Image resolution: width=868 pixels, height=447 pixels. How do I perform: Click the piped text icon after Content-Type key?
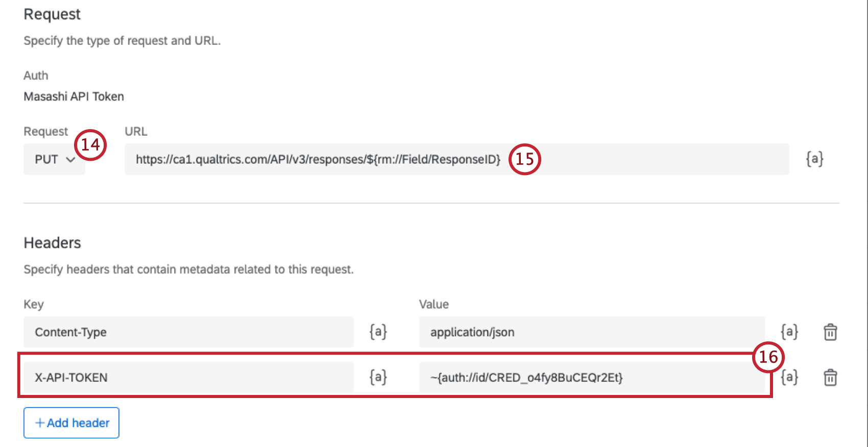pos(377,332)
